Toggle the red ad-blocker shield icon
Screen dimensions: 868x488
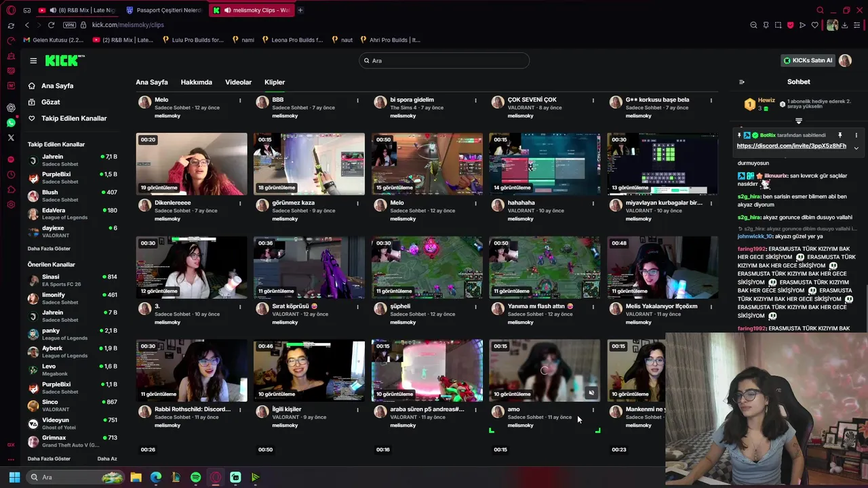[790, 25]
